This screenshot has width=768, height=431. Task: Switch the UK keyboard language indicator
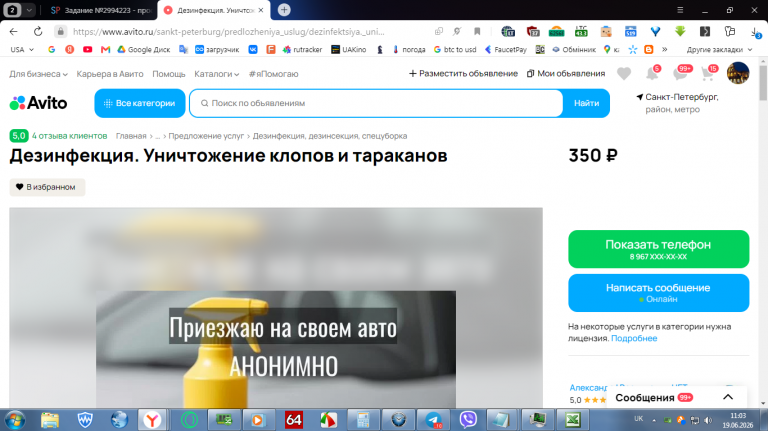click(639, 419)
